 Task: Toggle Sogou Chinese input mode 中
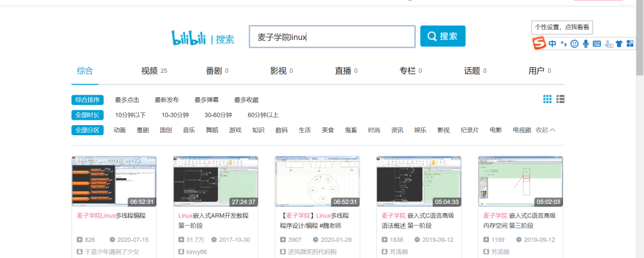click(552, 43)
